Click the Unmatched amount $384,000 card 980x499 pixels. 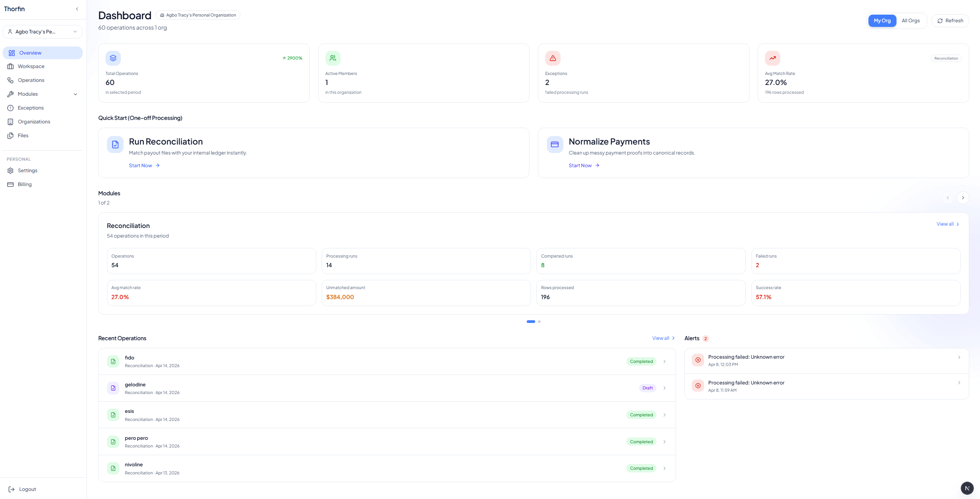(426, 293)
